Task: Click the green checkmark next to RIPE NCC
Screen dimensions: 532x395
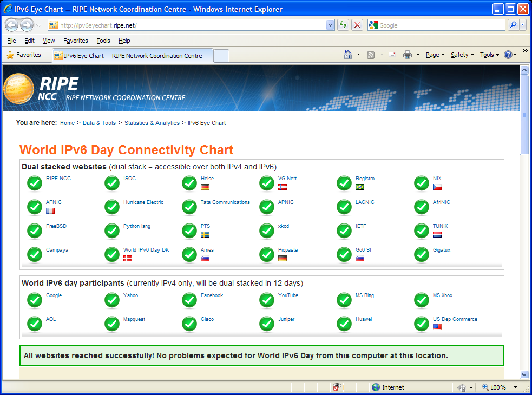Action: coord(35,183)
